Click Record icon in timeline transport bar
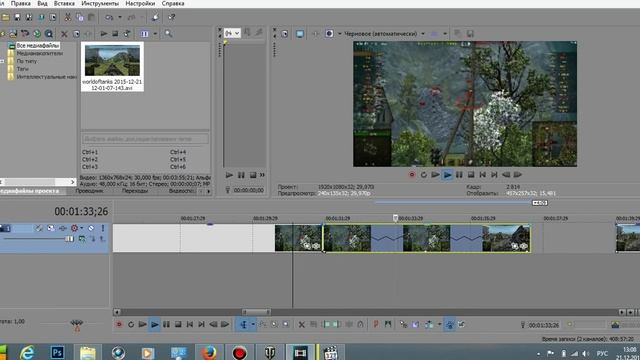 (x=119, y=324)
